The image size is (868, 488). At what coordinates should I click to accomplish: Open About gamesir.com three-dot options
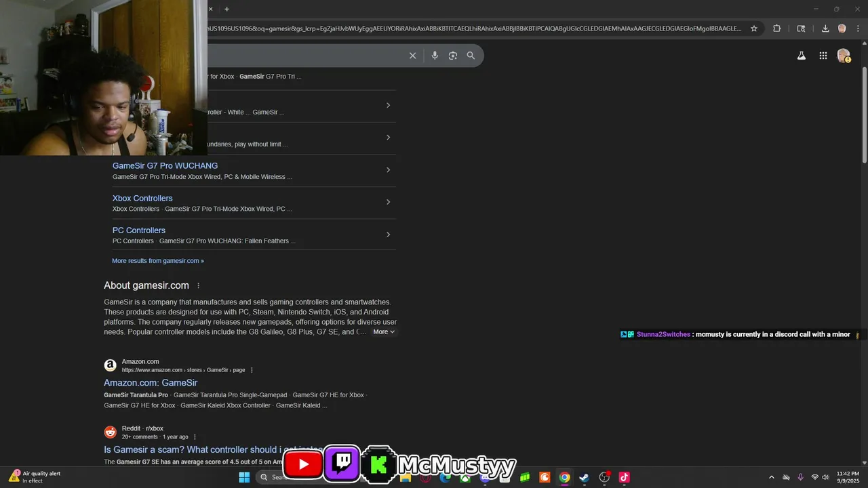point(198,285)
